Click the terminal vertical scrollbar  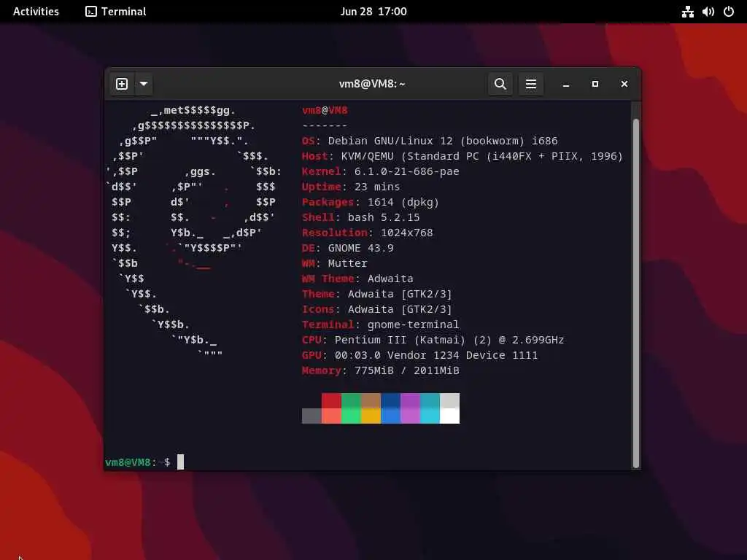pos(635,293)
